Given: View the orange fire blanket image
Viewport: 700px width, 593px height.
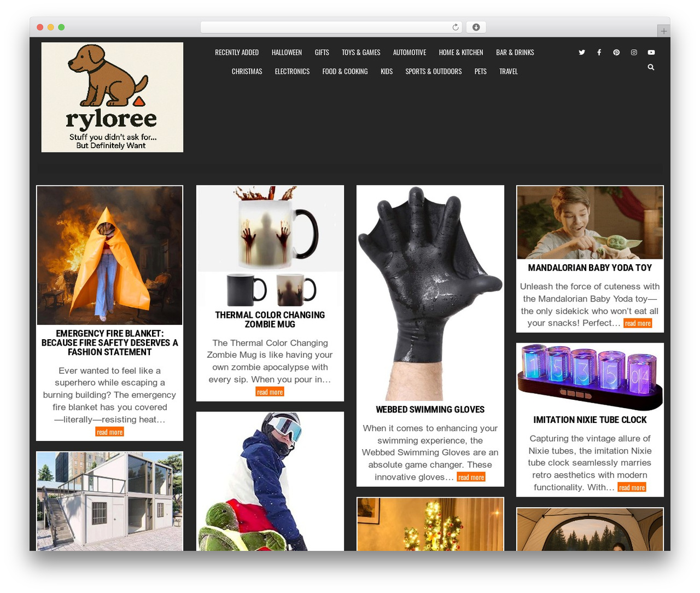Looking at the screenshot, I should (x=110, y=255).
